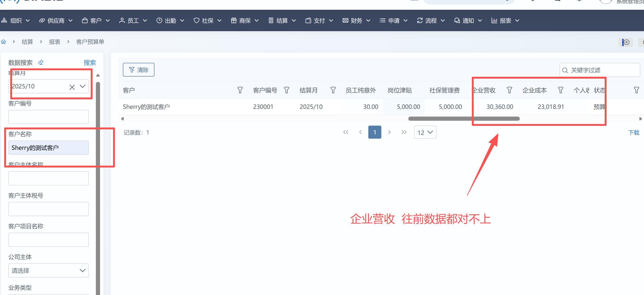Expand the 结算月 dropdown arrow
Screen dimensions: 644x295
point(83,87)
